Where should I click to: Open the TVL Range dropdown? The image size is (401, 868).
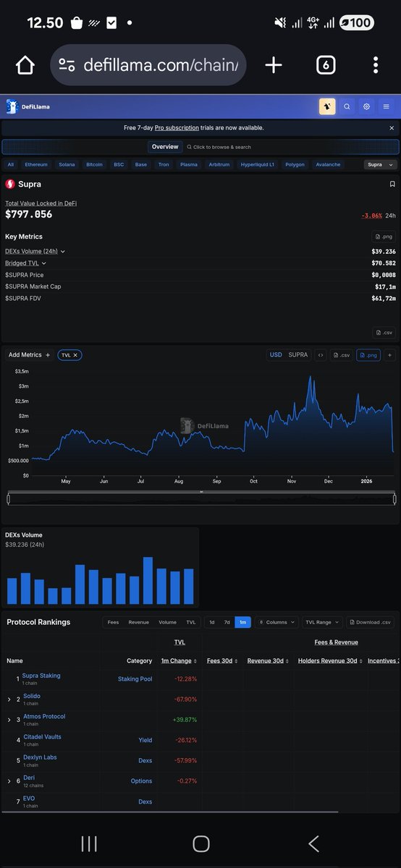[x=322, y=622]
